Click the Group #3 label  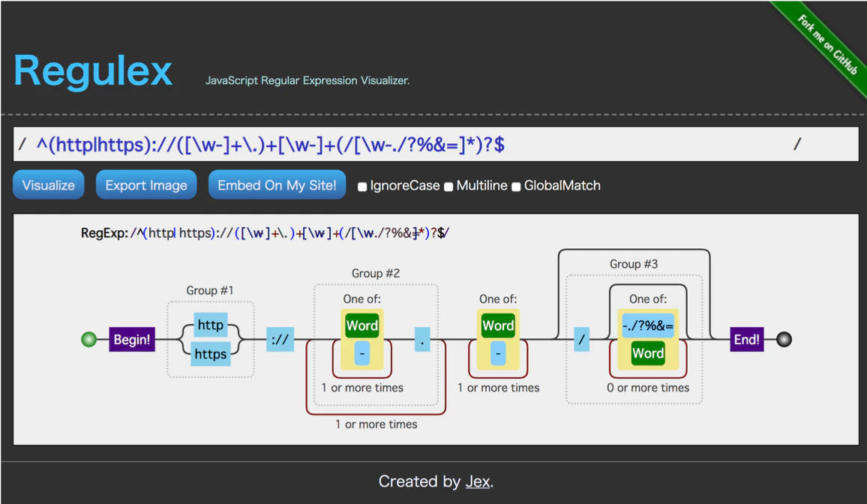(634, 264)
